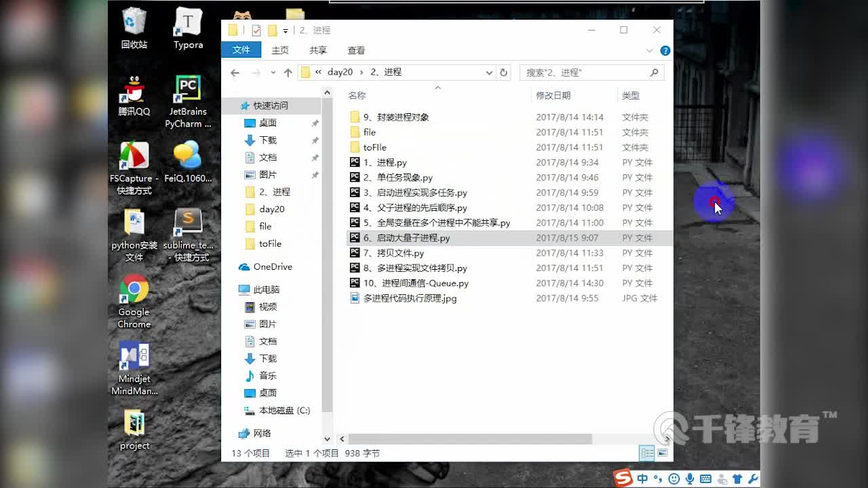Open OneDrive from the sidebar
Screen dimensions: 868x488
[272, 266]
